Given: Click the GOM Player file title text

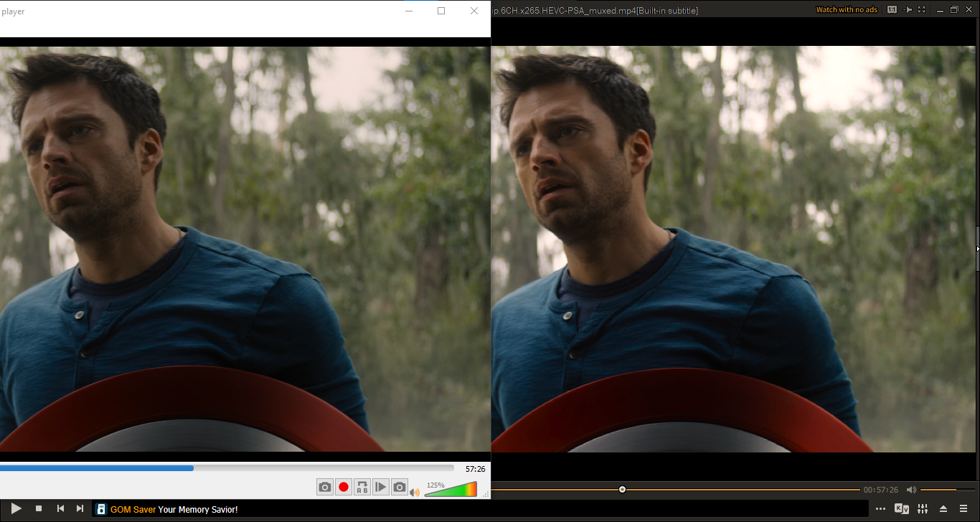Looking at the screenshot, I should [595, 11].
